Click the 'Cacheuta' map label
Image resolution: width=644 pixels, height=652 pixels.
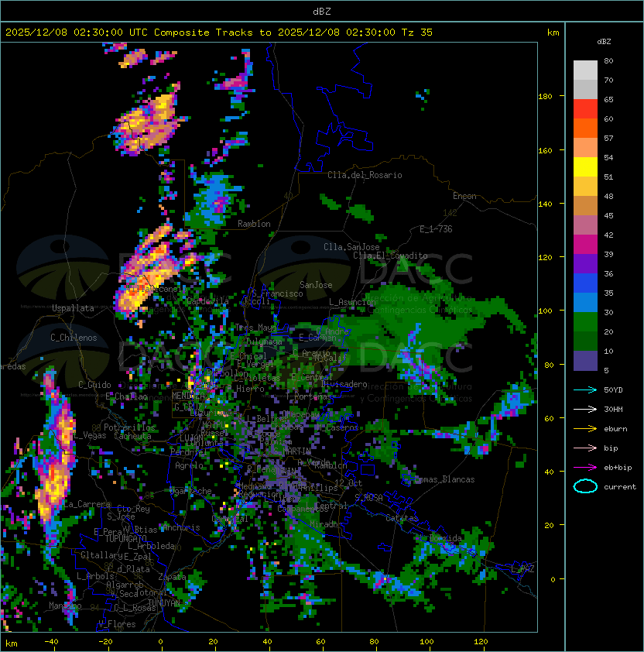tap(132, 436)
